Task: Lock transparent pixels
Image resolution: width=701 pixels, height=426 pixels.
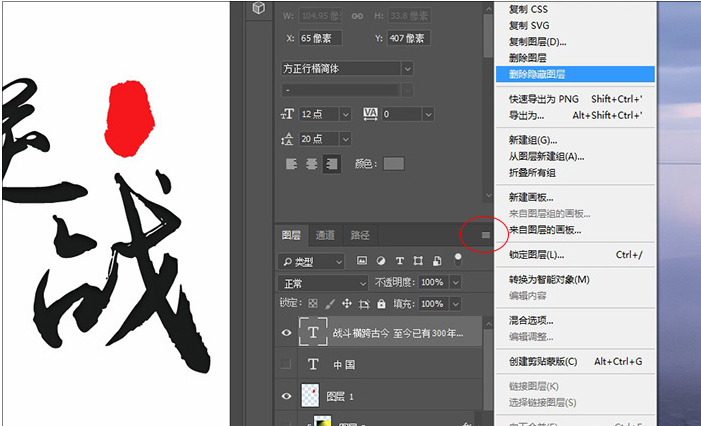Action: click(313, 304)
